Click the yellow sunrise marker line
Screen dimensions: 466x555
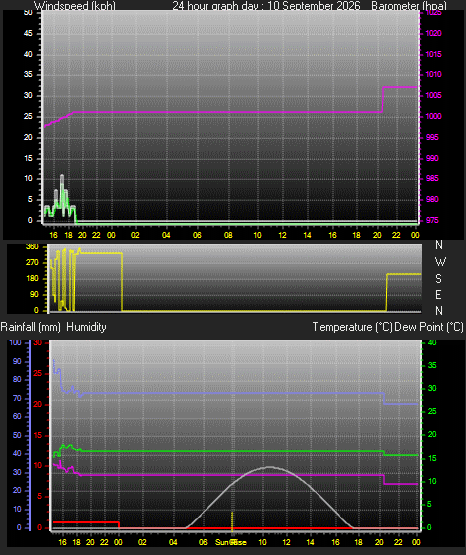point(232,521)
